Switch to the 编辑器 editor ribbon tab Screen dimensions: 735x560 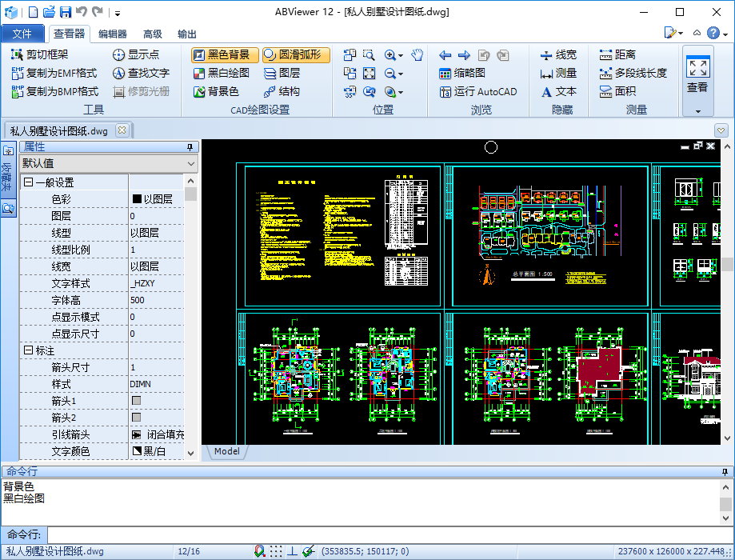112,34
